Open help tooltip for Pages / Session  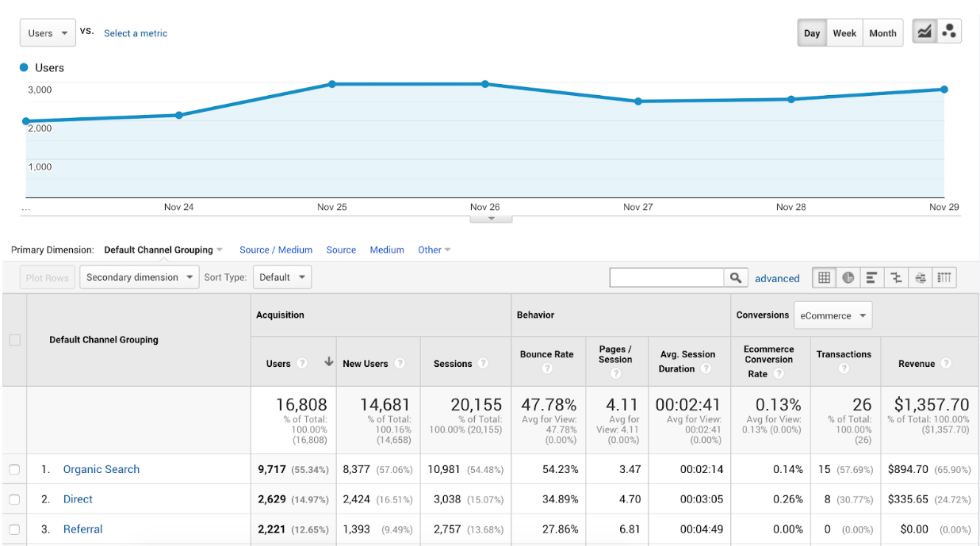coord(615,373)
